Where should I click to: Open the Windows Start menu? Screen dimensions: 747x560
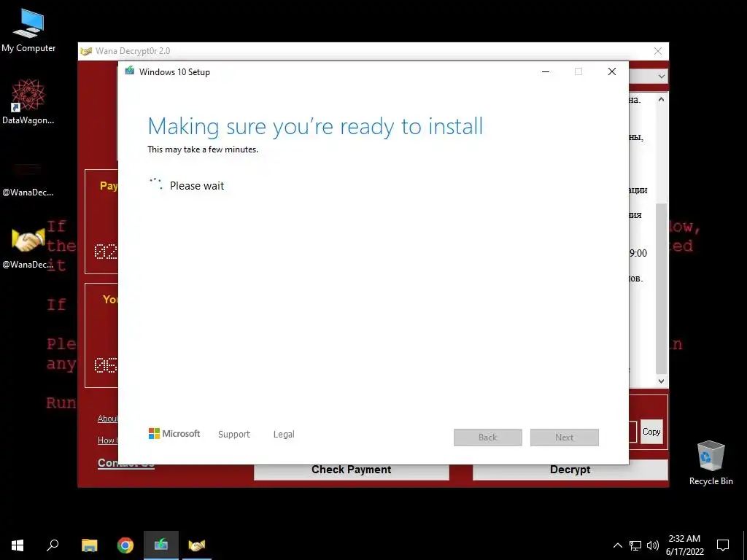pyautogui.click(x=18, y=545)
